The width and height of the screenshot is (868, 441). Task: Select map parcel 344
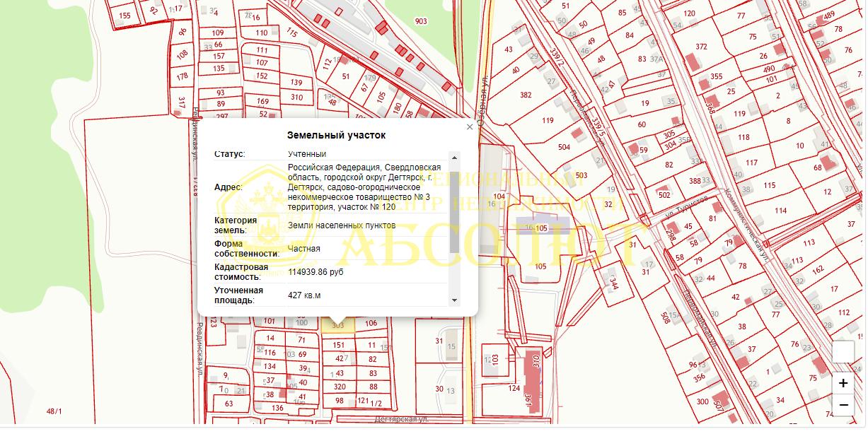tap(614, 285)
